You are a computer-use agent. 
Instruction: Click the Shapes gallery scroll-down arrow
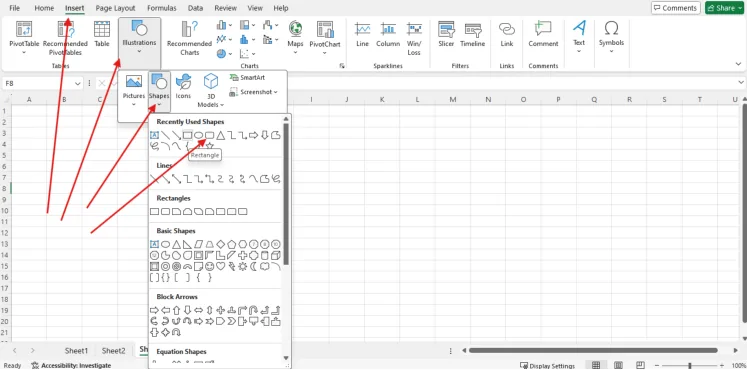pos(286,358)
